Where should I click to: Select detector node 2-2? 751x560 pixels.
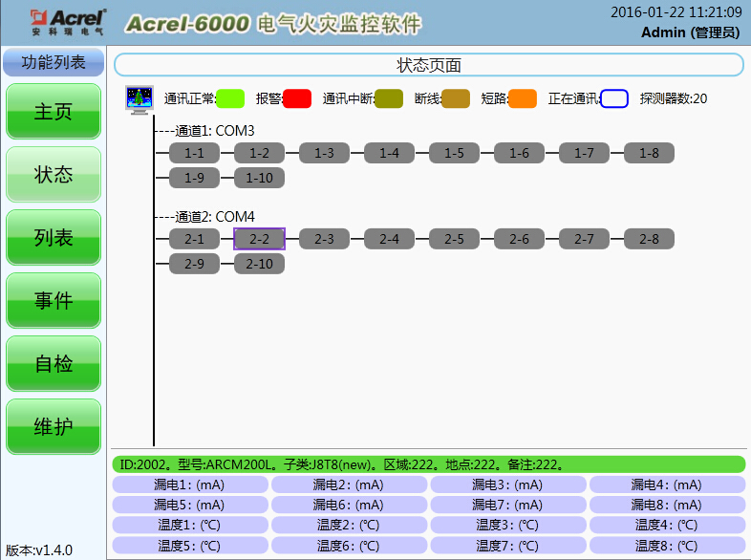pyautogui.click(x=259, y=239)
